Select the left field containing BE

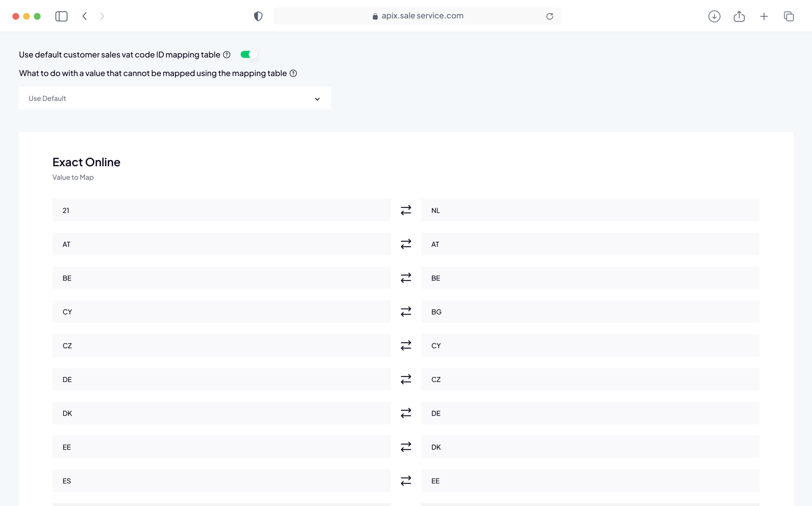pos(222,278)
